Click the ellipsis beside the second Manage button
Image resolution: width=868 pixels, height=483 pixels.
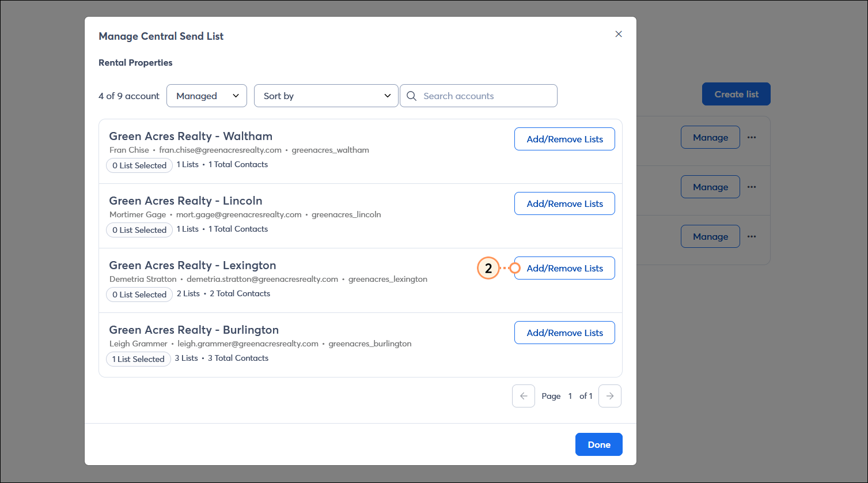752,187
